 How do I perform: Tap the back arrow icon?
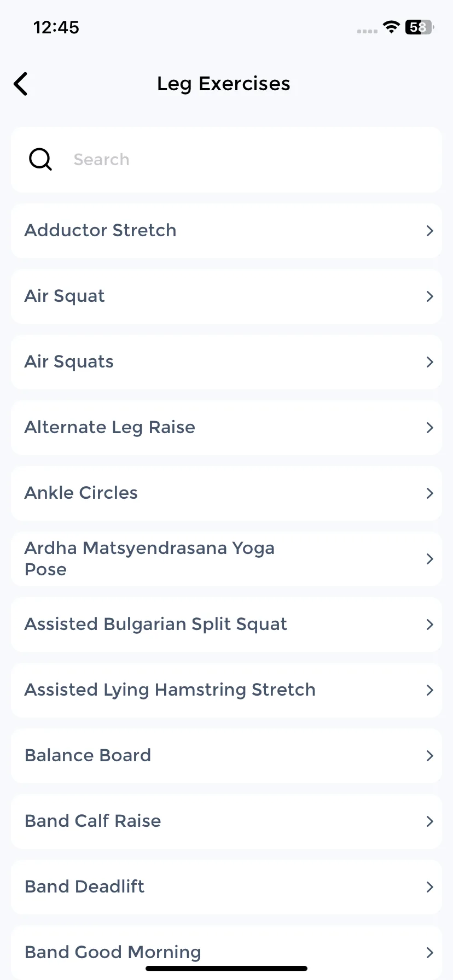tap(21, 84)
